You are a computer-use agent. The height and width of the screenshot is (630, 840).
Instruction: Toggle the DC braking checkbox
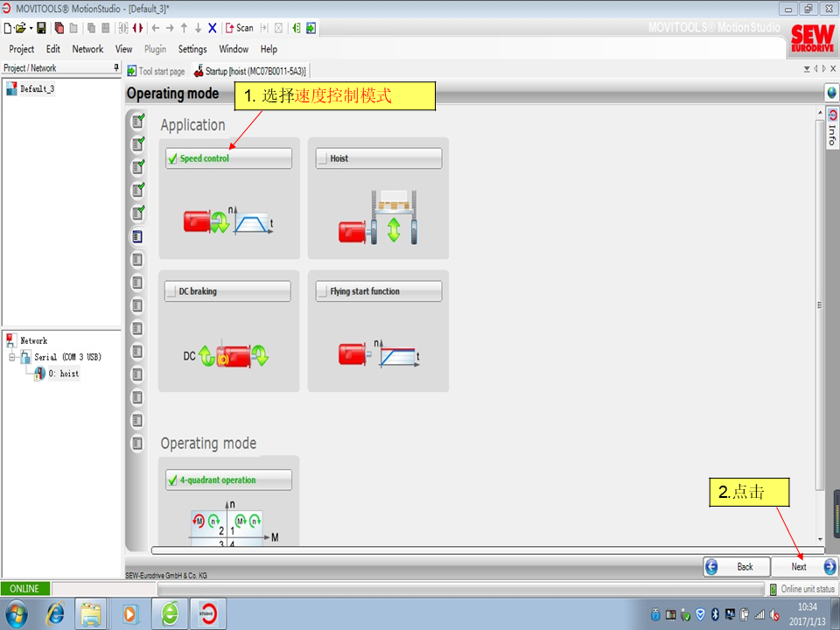click(x=171, y=291)
